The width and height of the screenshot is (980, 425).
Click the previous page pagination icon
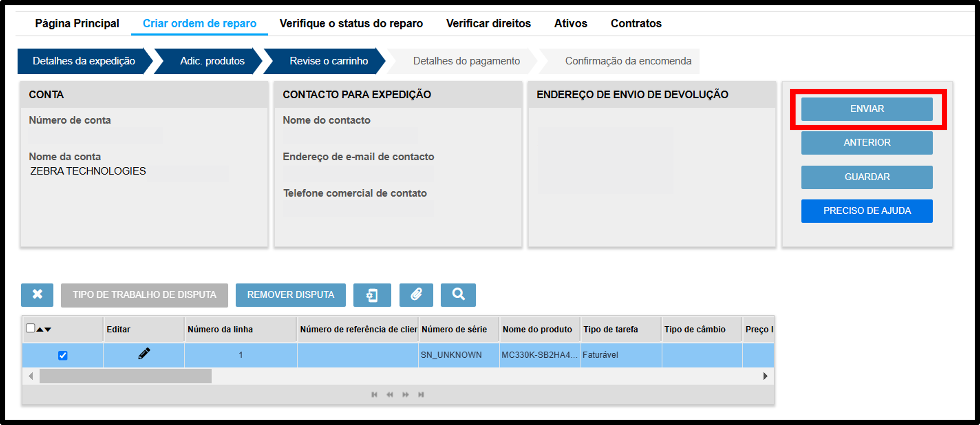[390, 395]
